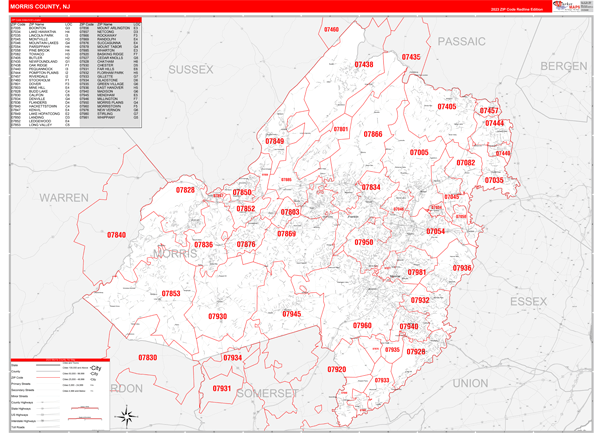This screenshot has height=440, width=600.
Task: Click the SUSSEX county label
Action: click(x=191, y=70)
